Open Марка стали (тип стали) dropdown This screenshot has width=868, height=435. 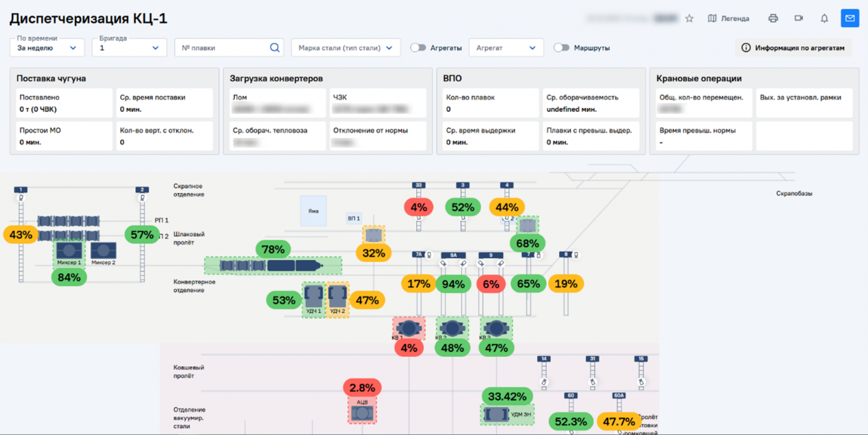[x=346, y=48]
